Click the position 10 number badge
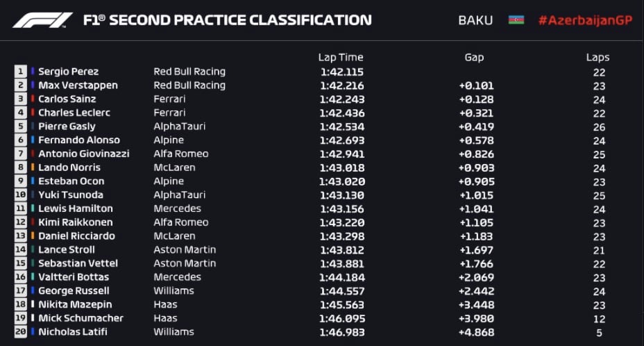The image size is (644, 346). (x=21, y=195)
